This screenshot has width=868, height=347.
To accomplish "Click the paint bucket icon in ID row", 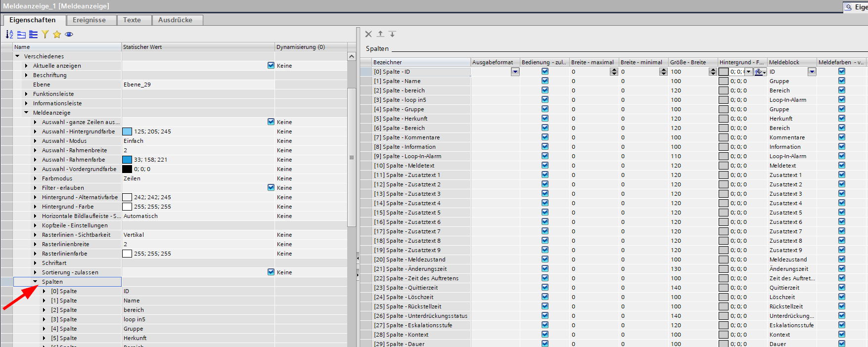I will tap(759, 72).
